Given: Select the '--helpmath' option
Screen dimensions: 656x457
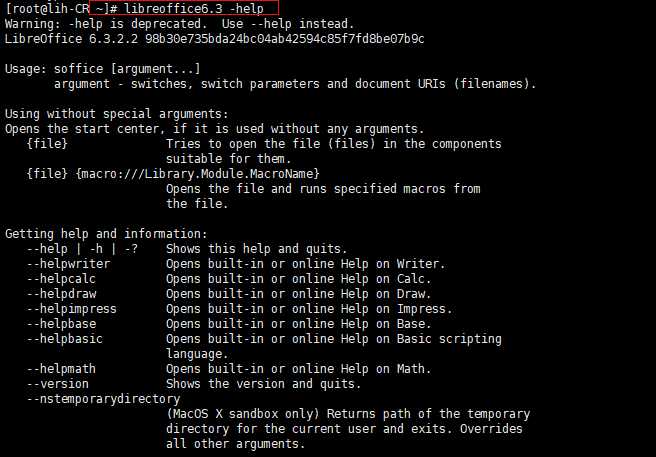Looking at the screenshot, I should point(61,369).
